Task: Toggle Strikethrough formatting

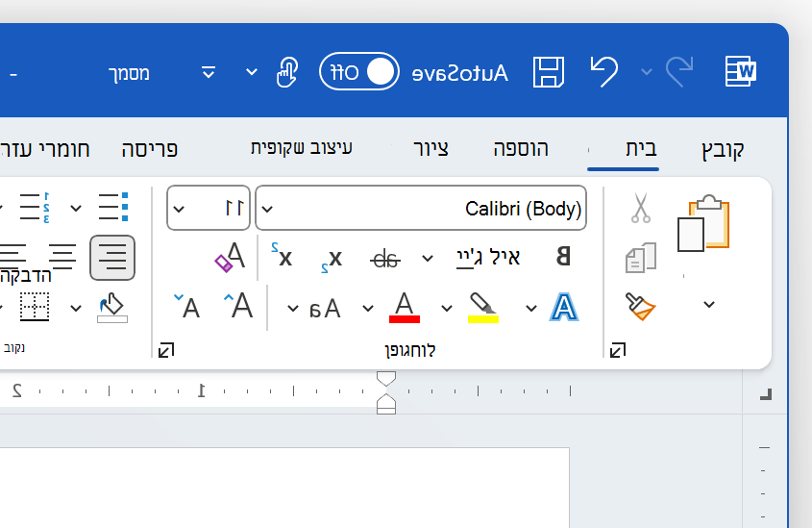Action: [385, 258]
